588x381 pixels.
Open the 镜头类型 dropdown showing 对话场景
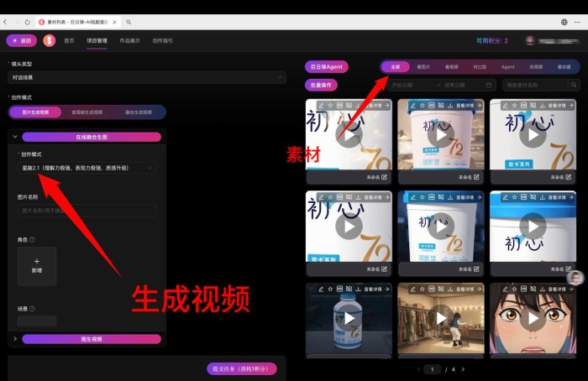pos(147,77)
